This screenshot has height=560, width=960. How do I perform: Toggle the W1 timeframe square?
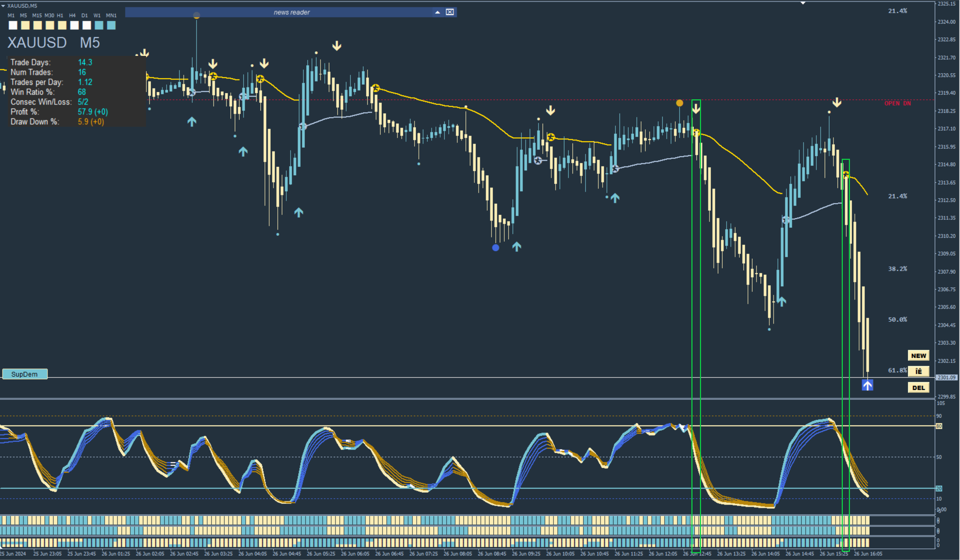coord(99,26)
